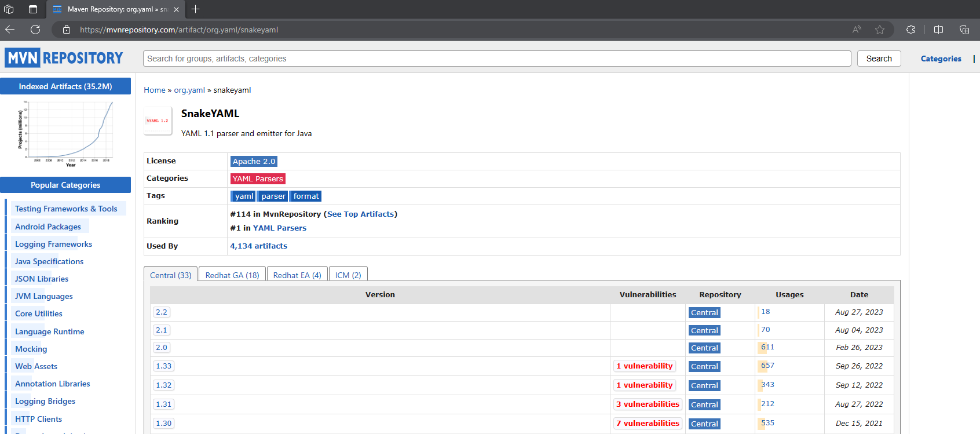The image size is (980, 434).
Task: Open the browser collections icon
Action: (964, 30)
